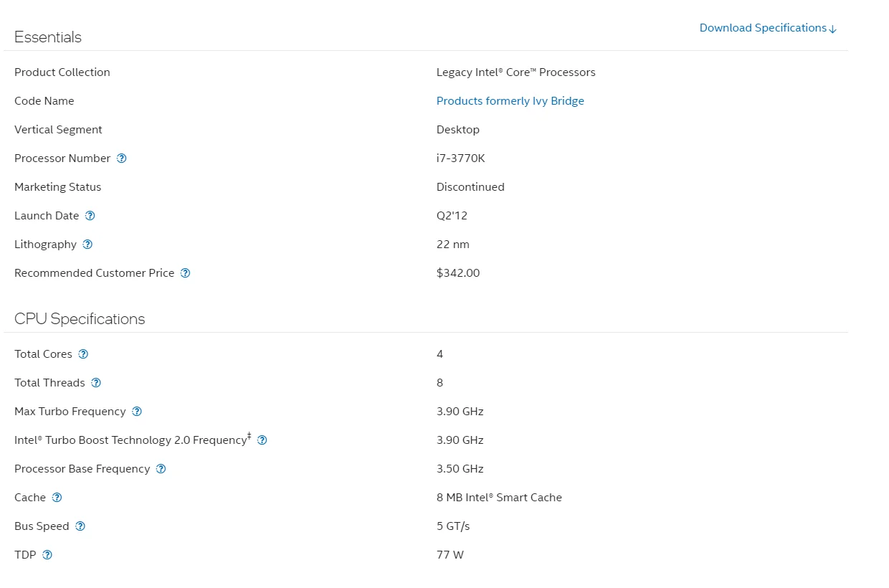
Task: Click the Processor Base Frequency help icon
Action: (x=161, y=469)
